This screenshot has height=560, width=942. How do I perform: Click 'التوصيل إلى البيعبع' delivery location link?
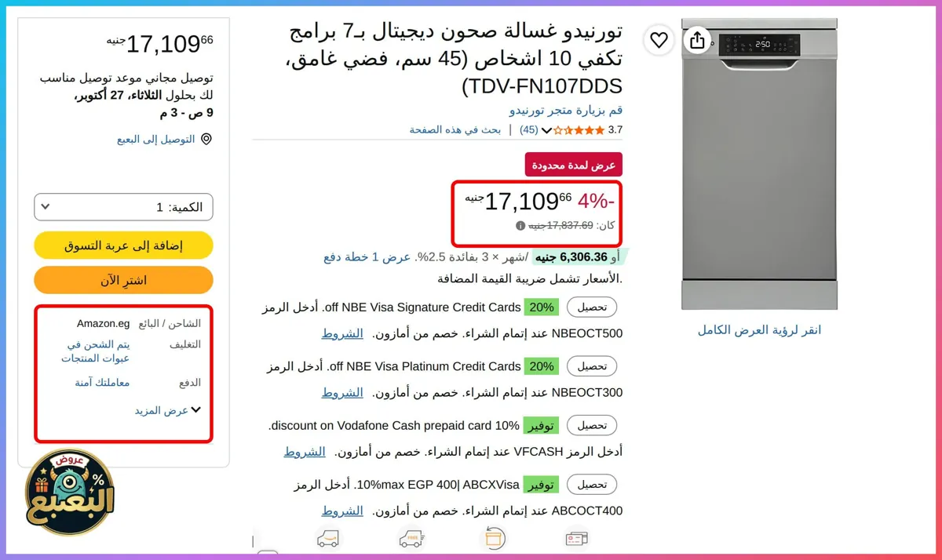pos(156,140)
